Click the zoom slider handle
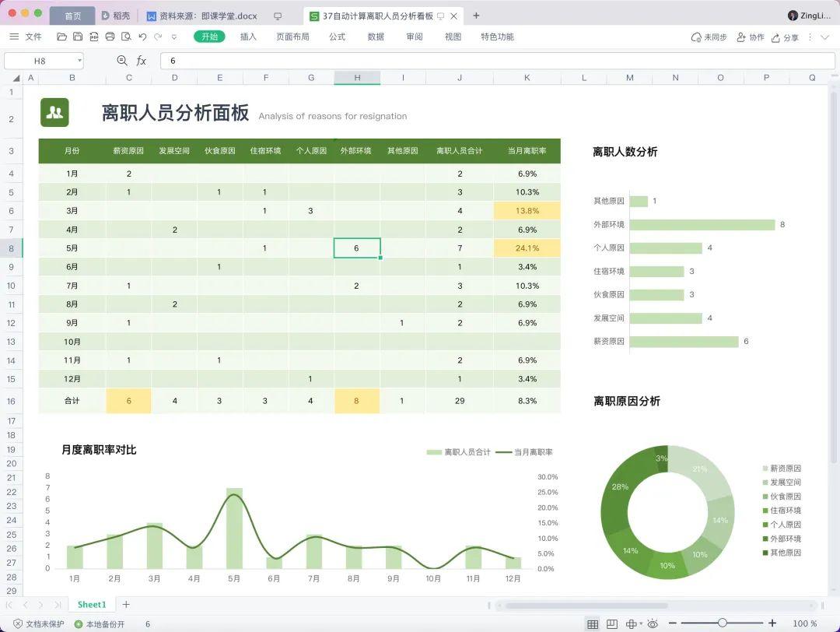Image resolution: width=840 pixels, height=632 pixels. [x=722, y=623]
